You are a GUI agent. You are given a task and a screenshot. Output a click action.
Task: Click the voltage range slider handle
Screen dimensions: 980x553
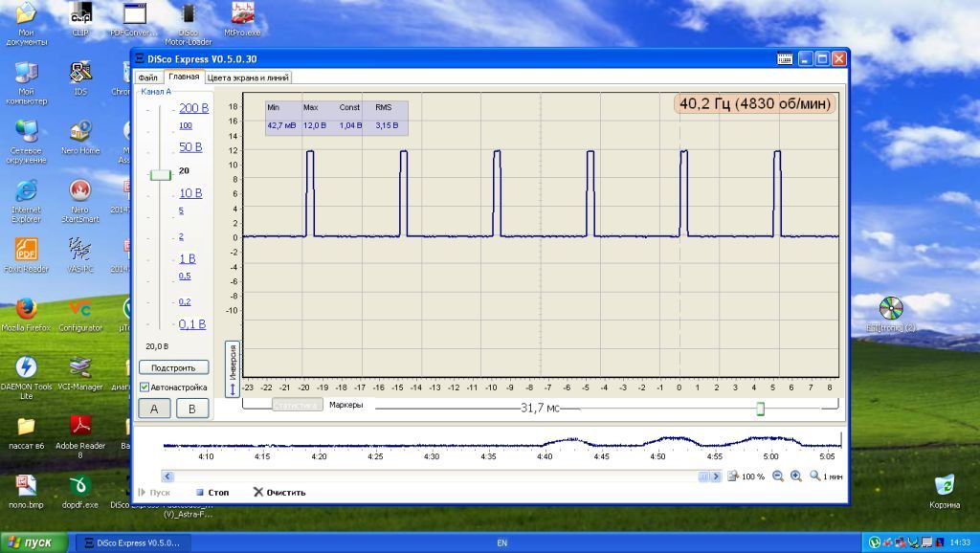point(161,175)
